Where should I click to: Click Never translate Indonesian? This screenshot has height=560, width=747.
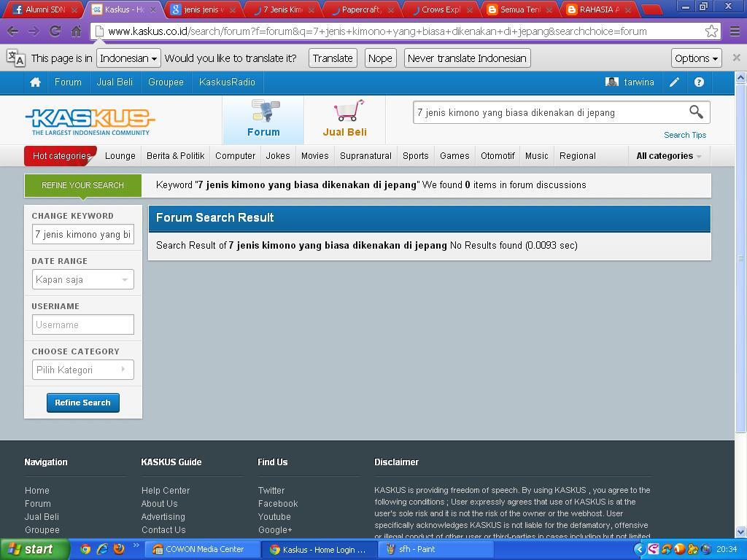pos(467,58)
